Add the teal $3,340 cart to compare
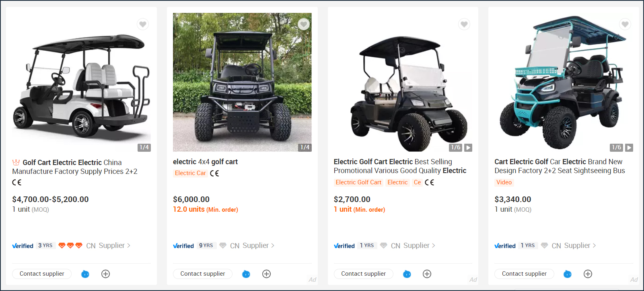 (x=588, y=274)
